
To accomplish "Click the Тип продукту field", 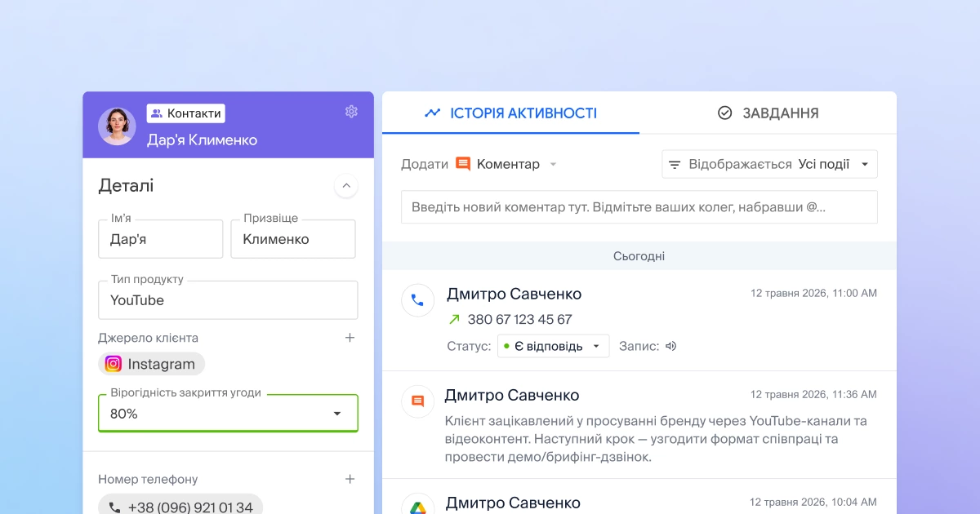I will 228,300.
